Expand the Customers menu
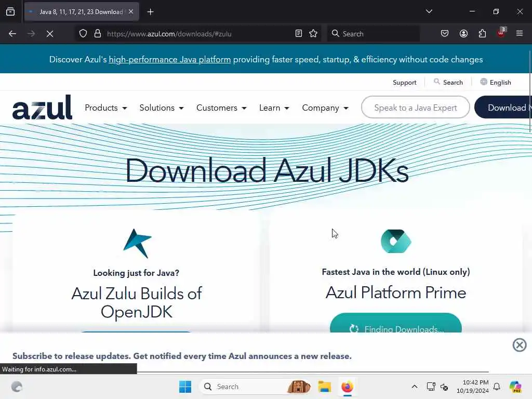 pos(221,108)
